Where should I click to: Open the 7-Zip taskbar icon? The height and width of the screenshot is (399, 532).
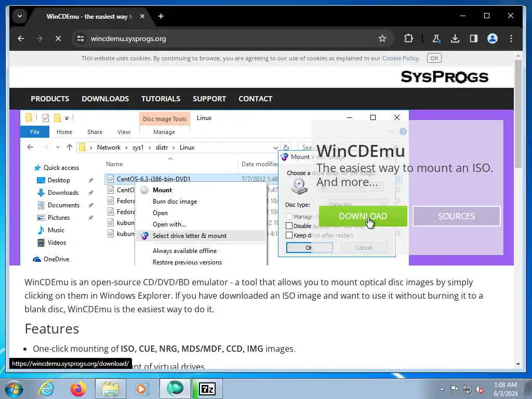(207, 389)
